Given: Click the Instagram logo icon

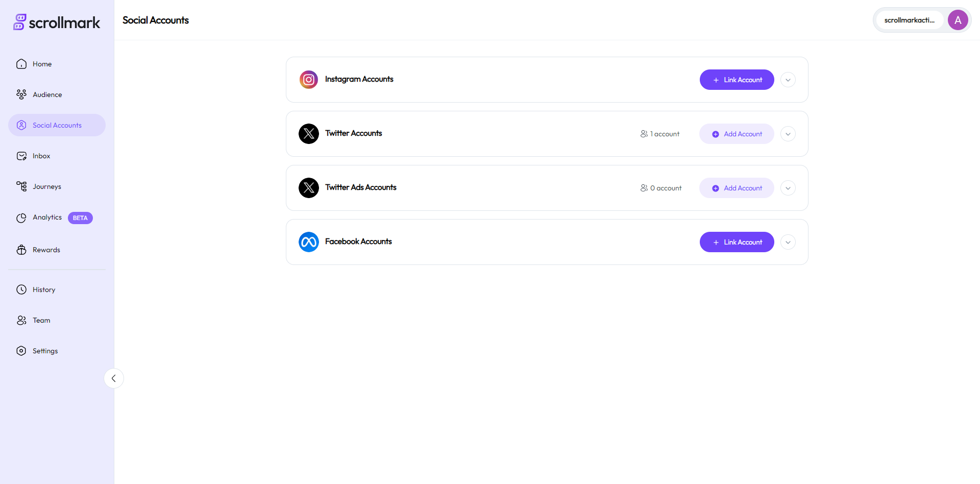Looking at the screenshot, I should tap(309, 80).
